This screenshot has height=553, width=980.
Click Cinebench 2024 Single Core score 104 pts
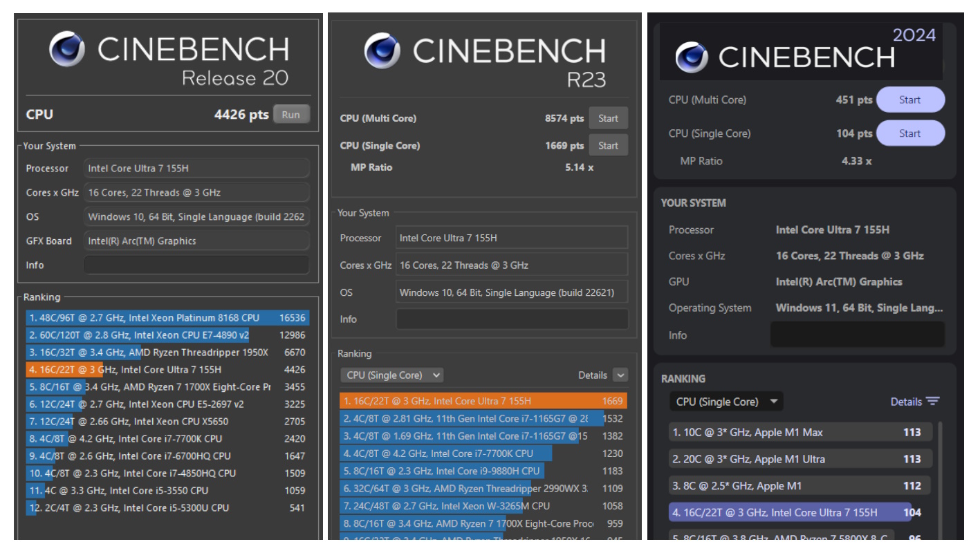[854, 133]
